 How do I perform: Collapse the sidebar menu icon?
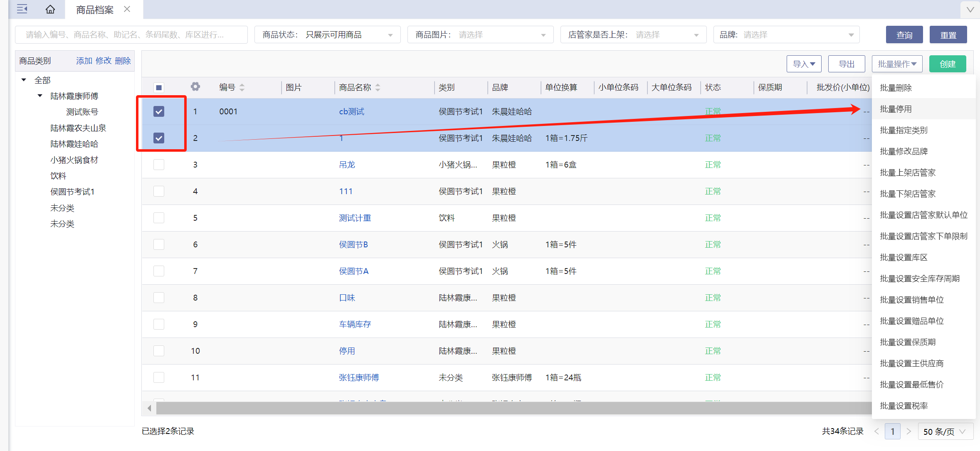click(22, 9)
